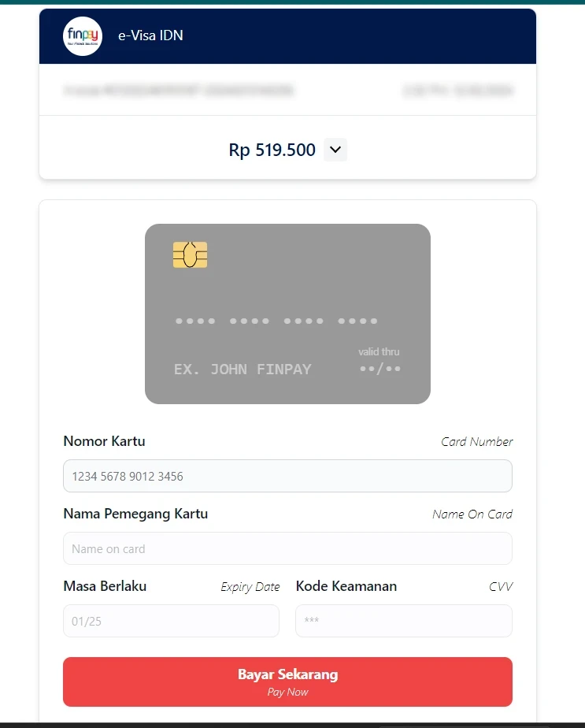Click the Masa Berlaku label
585x728 pixels.
(x=105, y=586)
